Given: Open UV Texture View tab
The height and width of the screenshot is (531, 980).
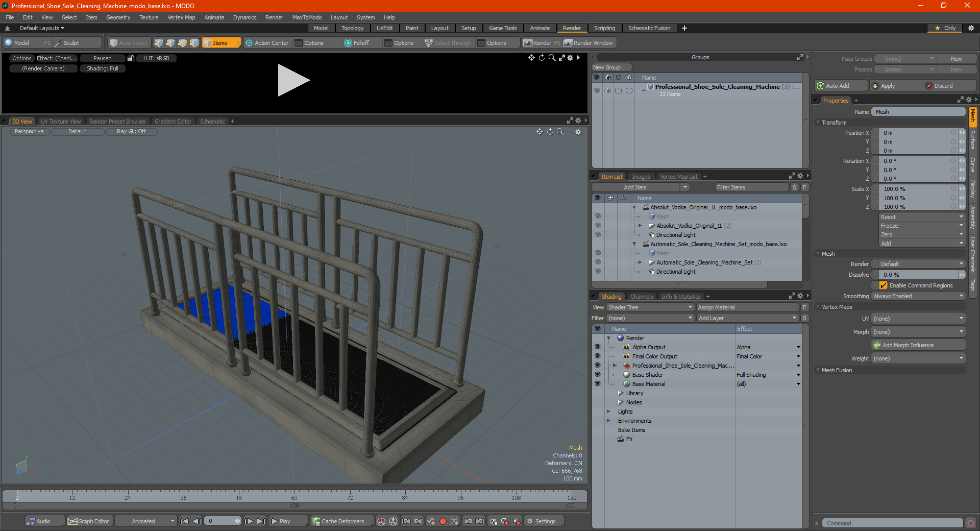Looking at the screenshot, I should 61,122.
